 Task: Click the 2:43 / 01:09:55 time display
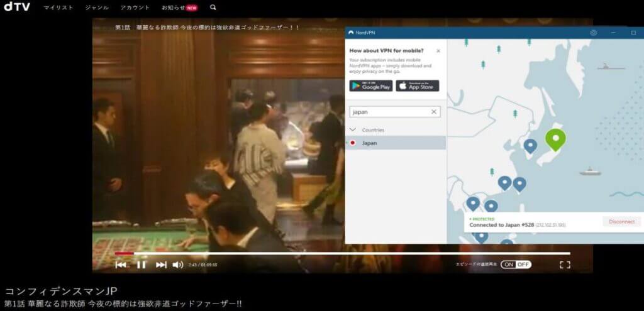203,265
